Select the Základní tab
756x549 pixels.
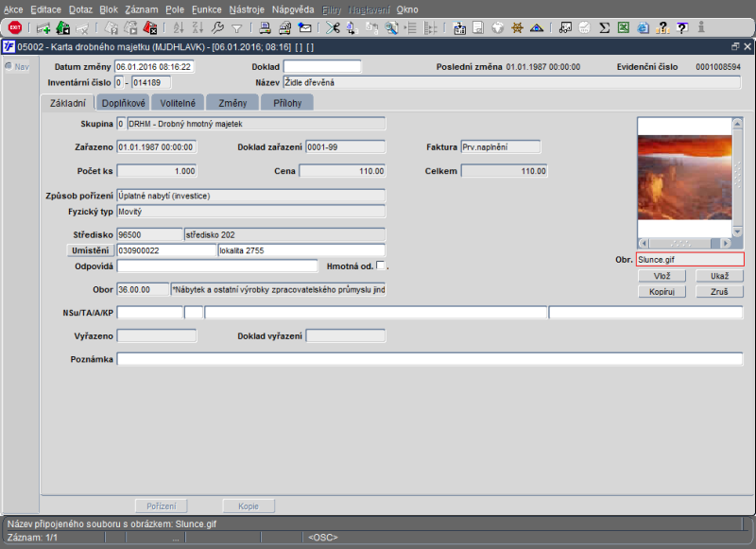click(x=67, y=103)
